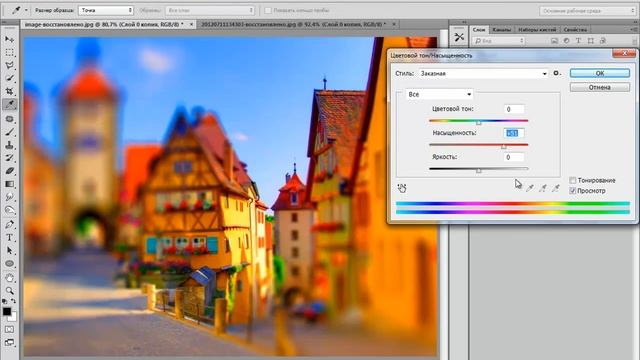
Task: Select the History Brush tool
Action: click(9, 158)
